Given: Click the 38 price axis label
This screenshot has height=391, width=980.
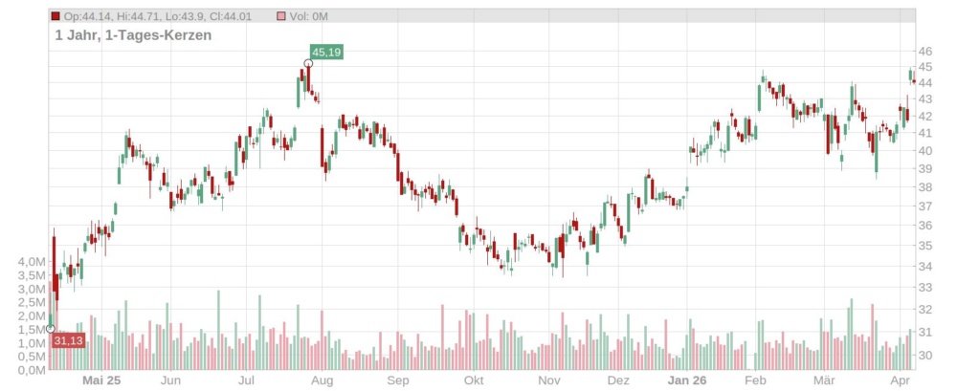Looking at the screenshot, I should coord(924,186).
